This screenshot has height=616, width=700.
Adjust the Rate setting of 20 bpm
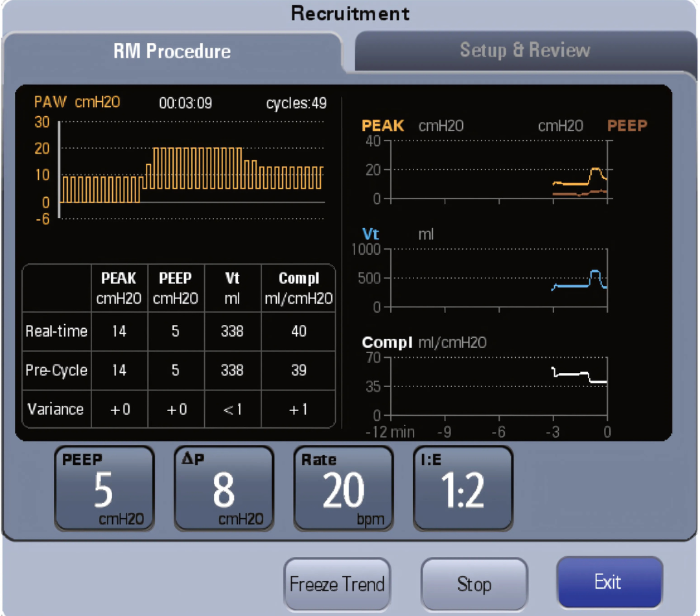point(343,488)
